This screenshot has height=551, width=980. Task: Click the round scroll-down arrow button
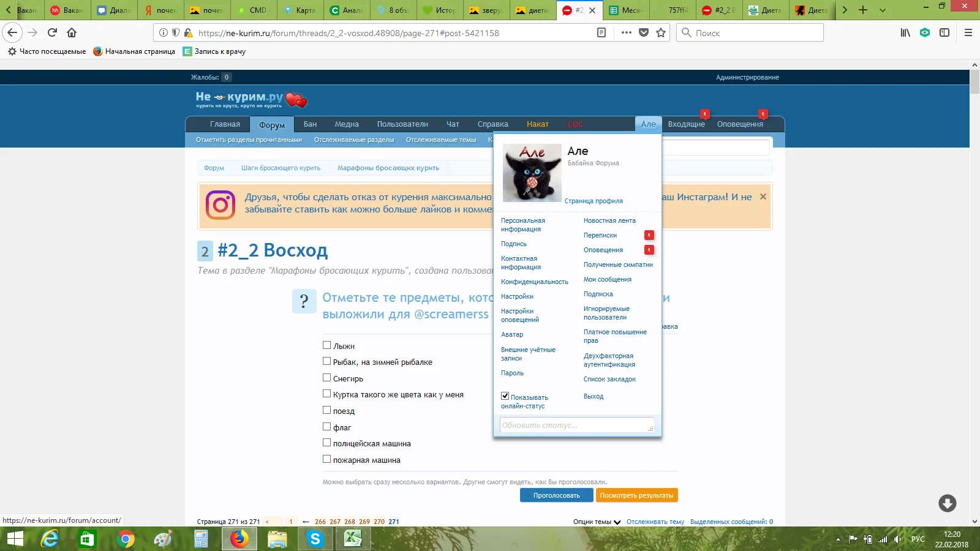click(x=948, y=503)
